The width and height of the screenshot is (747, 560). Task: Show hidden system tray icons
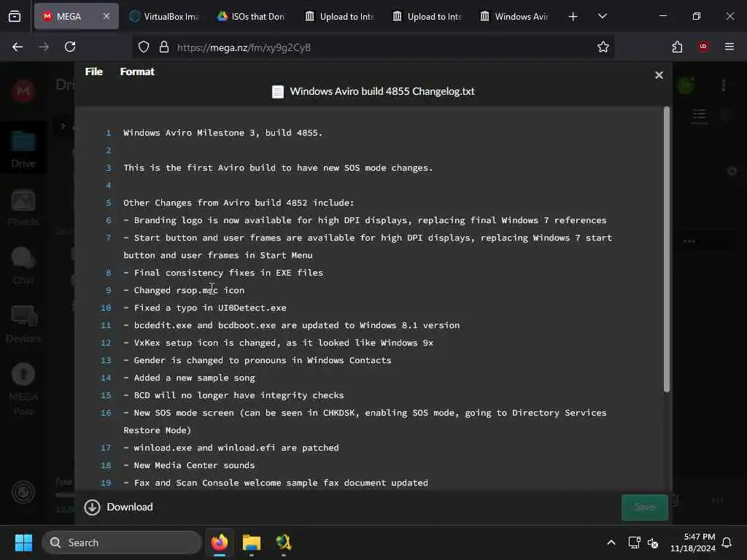click(x=611, y=542)
